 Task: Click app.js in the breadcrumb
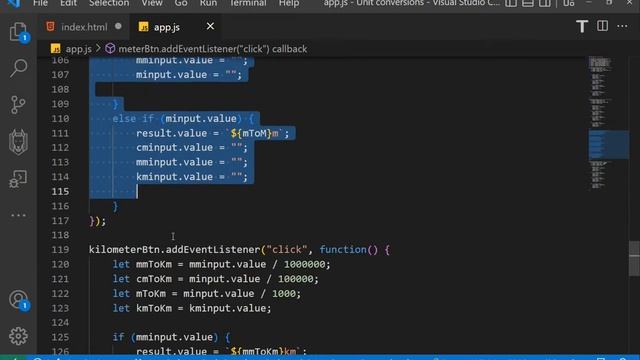(78, 49)
